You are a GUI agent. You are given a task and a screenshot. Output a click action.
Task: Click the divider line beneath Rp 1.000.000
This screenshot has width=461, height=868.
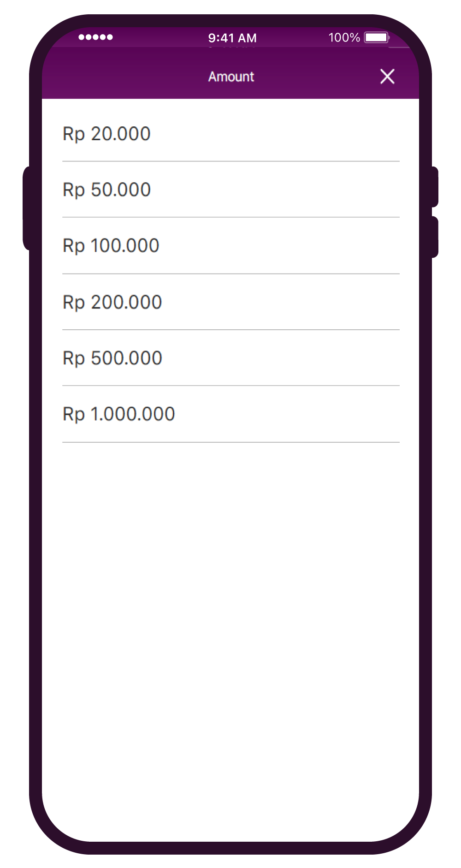click(x=230, y=442)
